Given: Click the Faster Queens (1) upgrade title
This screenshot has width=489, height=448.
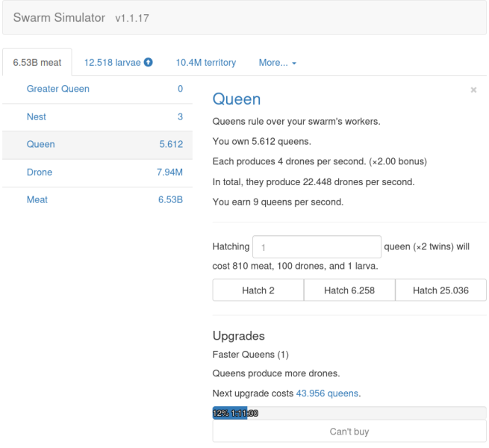Looking at the screenshot, I should coord(250,355).
